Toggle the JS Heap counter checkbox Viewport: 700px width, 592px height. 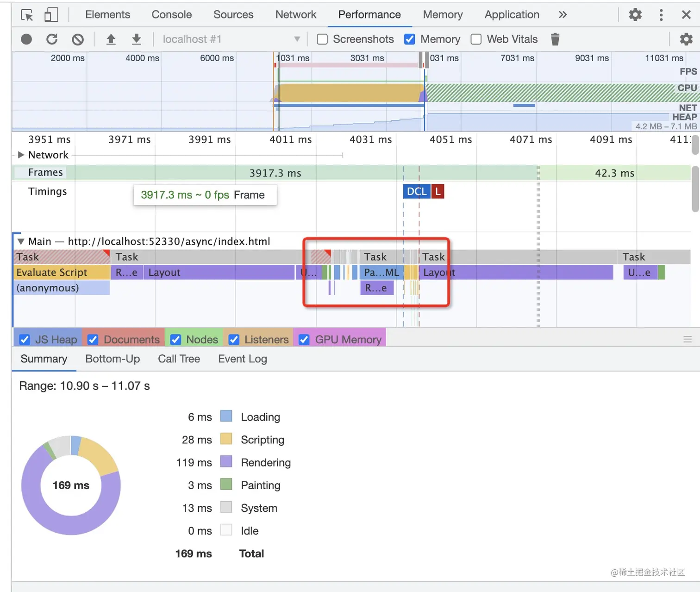(25, 340)
